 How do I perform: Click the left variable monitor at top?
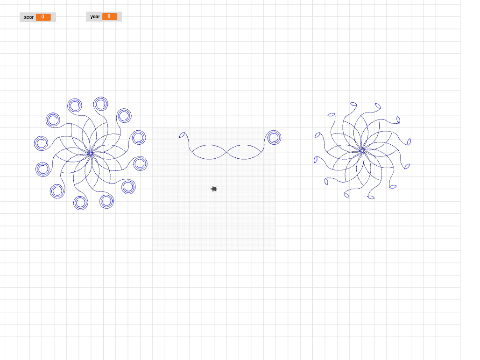(38, 17)
